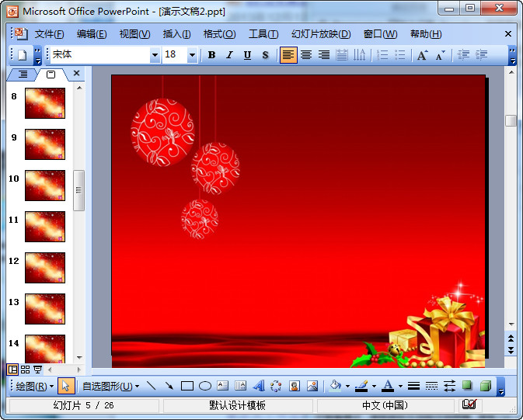523x420 pixels.
Task: Select the Line drawing tool
Action: 151,387
